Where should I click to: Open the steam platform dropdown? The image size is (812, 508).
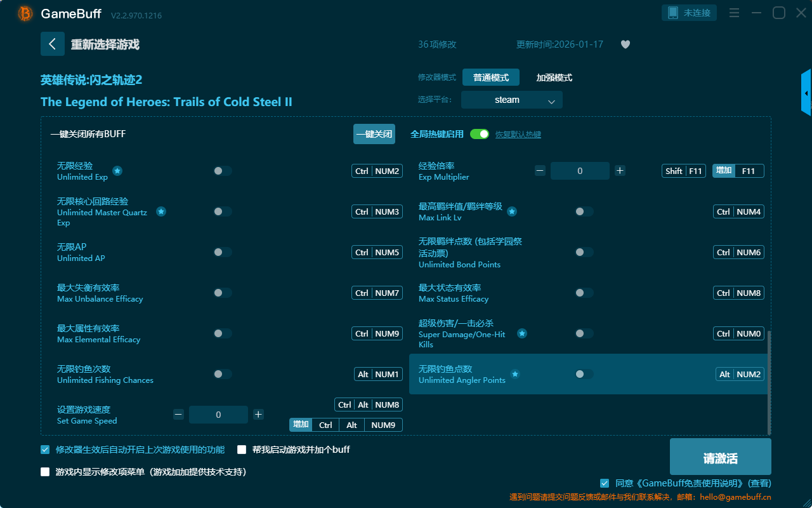(511, 100)
